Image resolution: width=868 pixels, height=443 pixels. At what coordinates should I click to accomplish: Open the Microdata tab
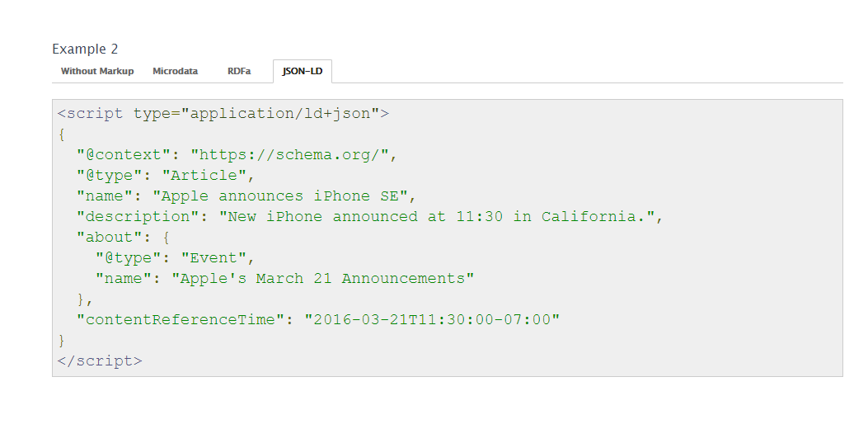coord(175,72)
